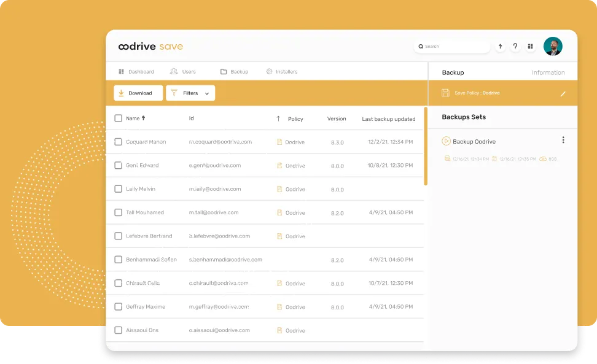
Task: Click policy icon in Laily Melvin row
Action: point(279,189)
